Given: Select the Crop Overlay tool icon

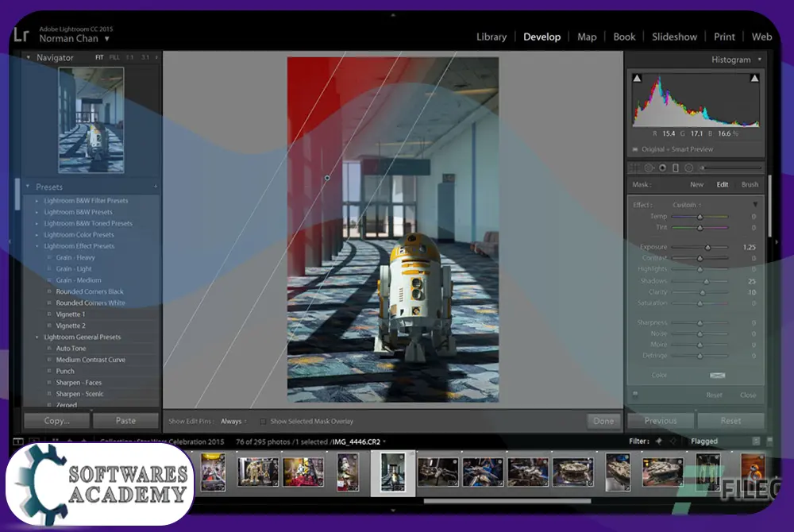Looking at the screenshot, I should click(x=634, y=168).
